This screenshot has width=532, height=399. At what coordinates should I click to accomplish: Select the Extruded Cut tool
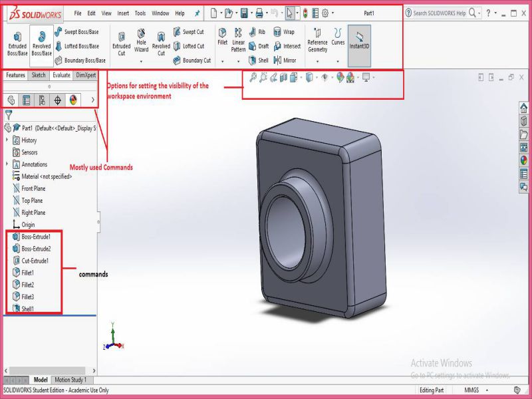pos(122,44)
